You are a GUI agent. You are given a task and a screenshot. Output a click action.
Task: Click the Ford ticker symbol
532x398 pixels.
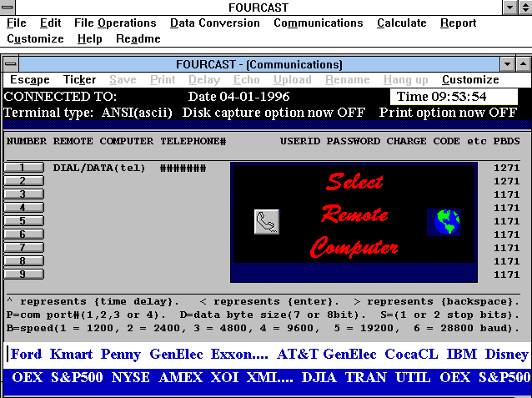tap(26, 354)
